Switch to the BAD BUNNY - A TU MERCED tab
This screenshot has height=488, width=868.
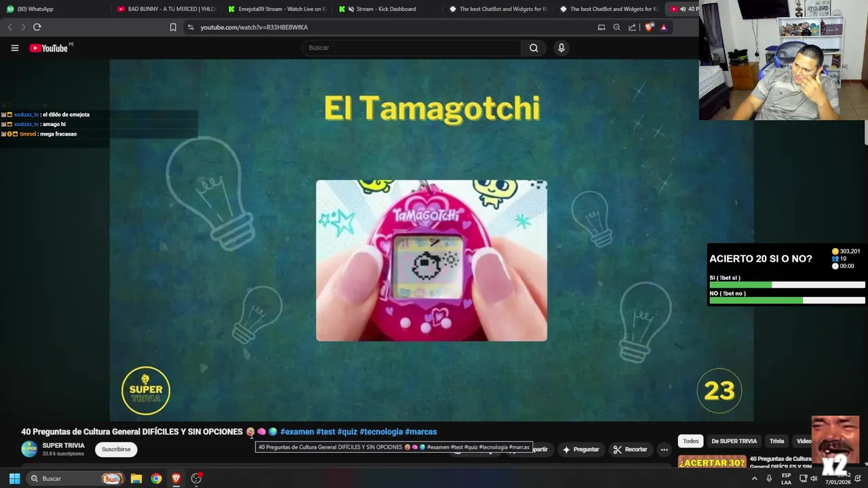click(x=166, y=9)
